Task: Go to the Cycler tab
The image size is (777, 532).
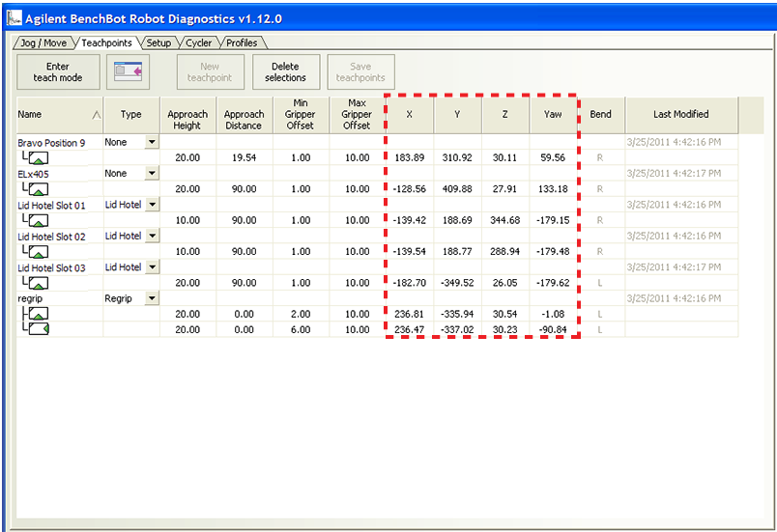Action: point(198,42)
